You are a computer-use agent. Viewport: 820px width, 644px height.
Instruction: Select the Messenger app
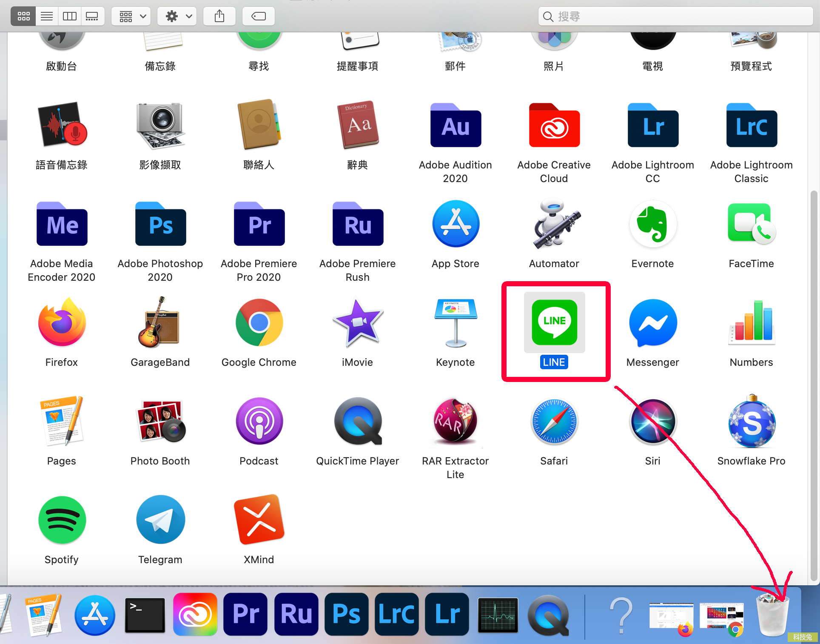[653, 322]
